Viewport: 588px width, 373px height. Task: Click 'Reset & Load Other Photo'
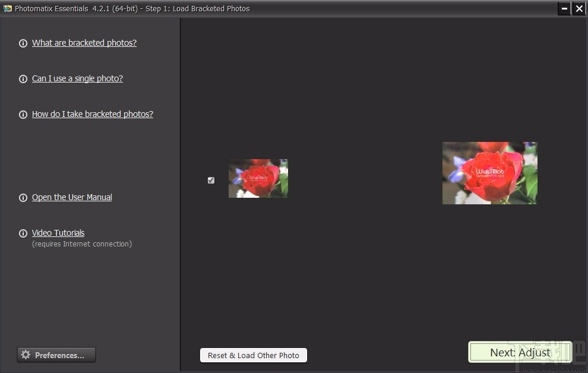coord(253,355)
